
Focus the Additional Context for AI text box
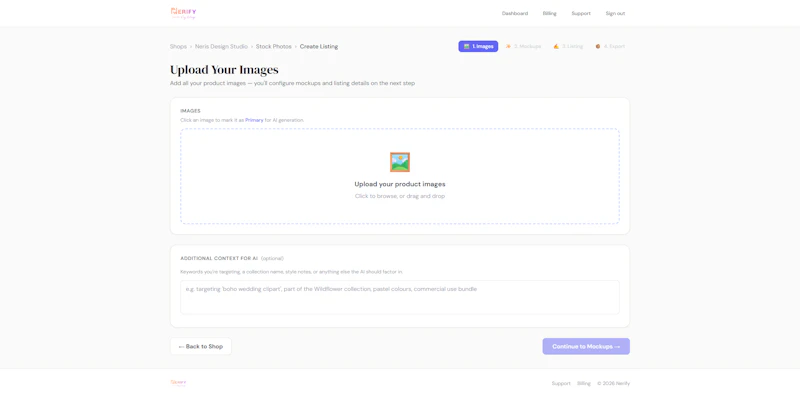point(400,297)
